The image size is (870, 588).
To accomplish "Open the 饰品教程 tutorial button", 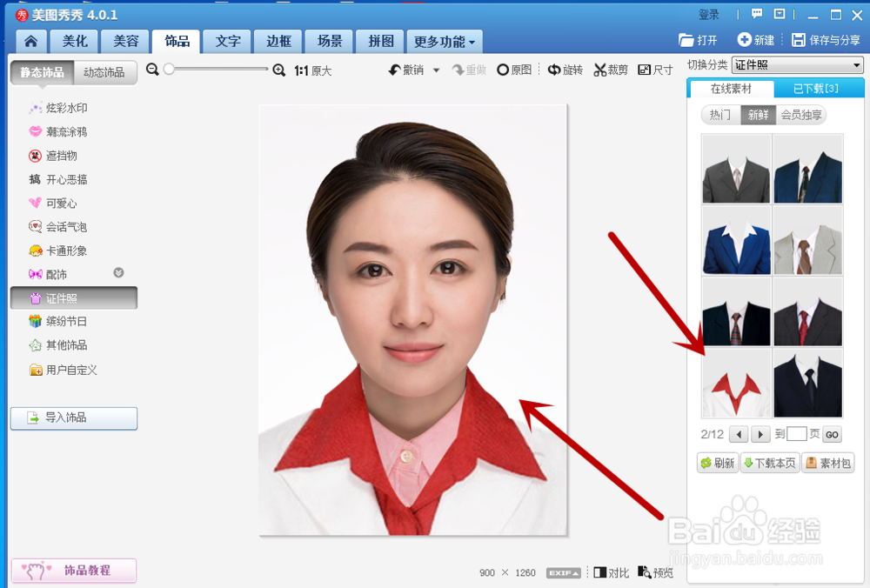I will [x=74, y=571].
